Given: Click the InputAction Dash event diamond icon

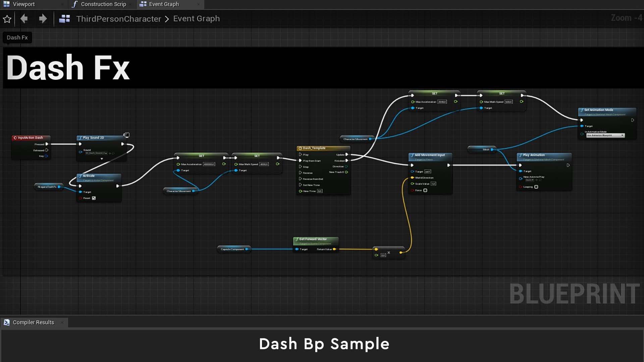Looking at the screenshot, I should point(15,138).
